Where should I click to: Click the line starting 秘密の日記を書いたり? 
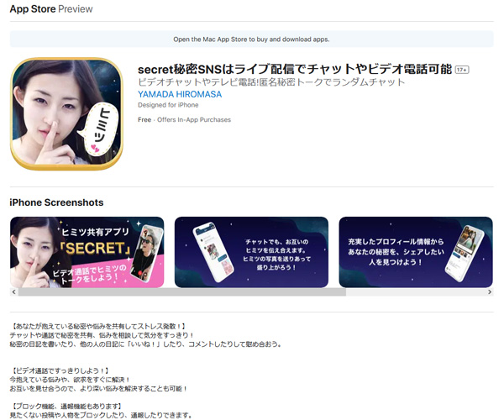pos(146,344)
